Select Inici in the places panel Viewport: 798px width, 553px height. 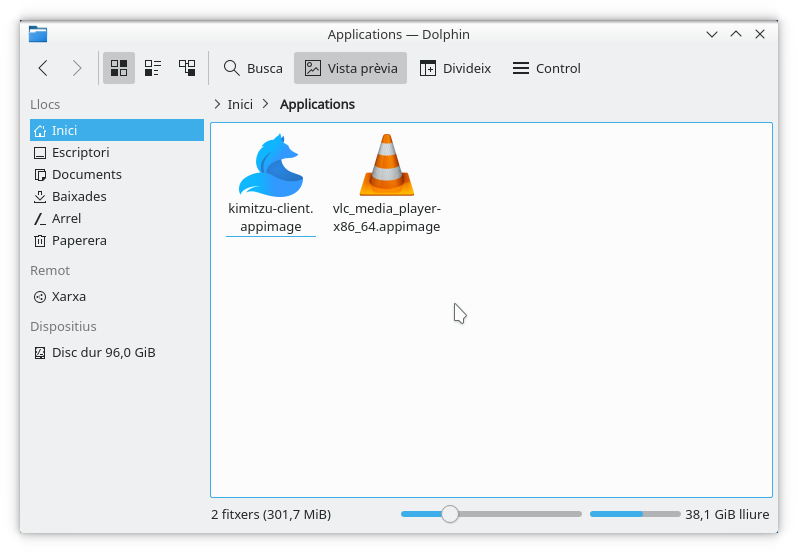117,130
